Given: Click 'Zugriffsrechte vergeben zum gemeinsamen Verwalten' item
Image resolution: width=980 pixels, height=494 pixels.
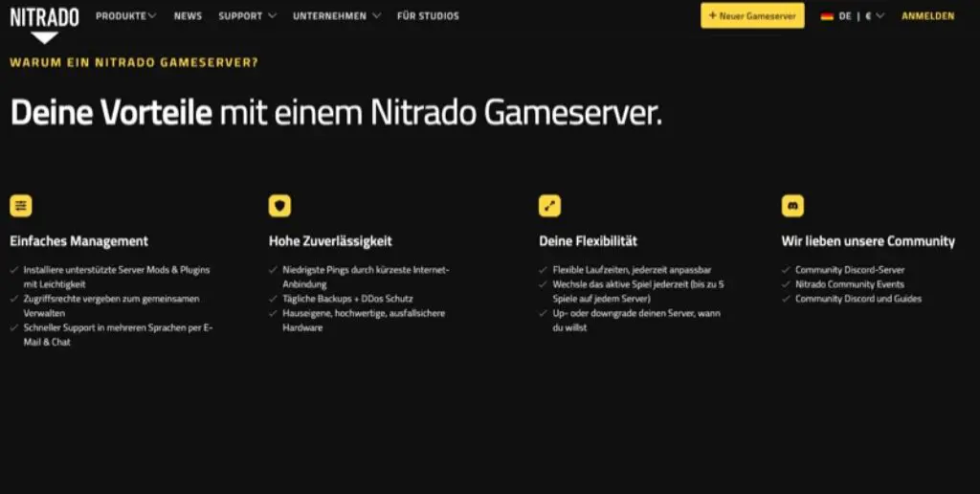Looking at the screenshot, I should click(x=106, y=305).
